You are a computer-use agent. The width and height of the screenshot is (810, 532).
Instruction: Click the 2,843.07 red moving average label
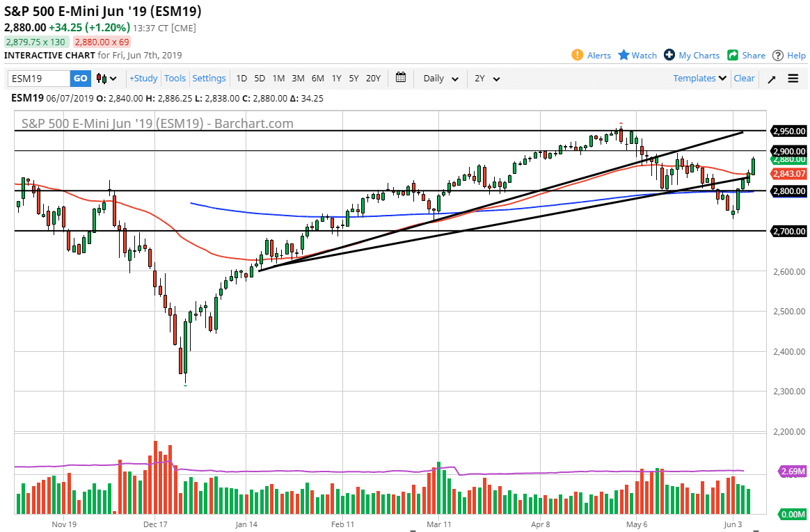[788, 174]
